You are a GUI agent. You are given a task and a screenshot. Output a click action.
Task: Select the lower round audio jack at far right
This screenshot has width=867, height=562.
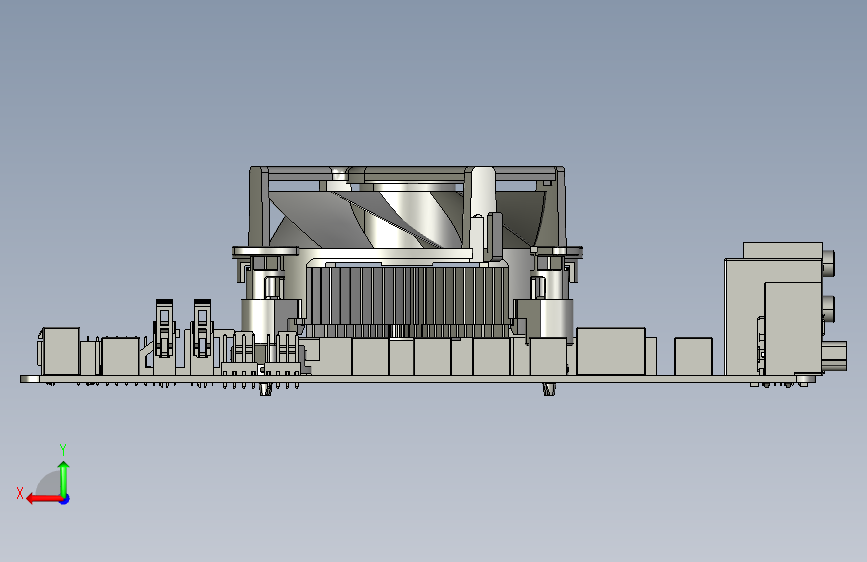[829, 309]
